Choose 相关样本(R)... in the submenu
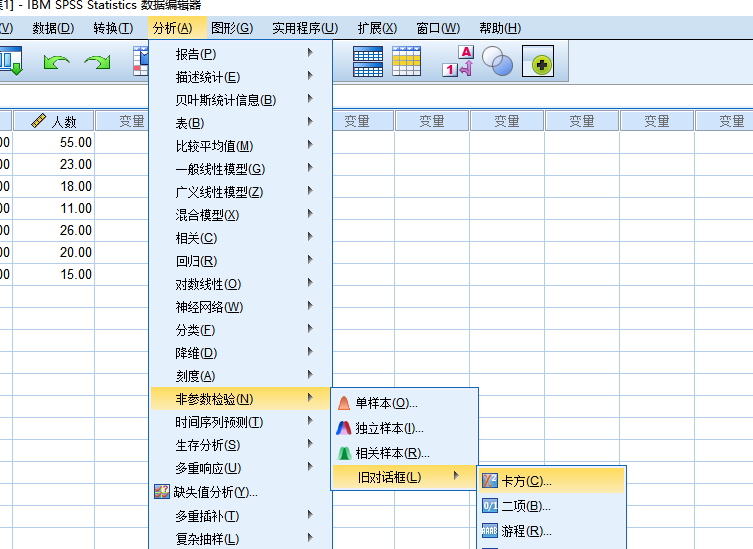 coord(404,453)
